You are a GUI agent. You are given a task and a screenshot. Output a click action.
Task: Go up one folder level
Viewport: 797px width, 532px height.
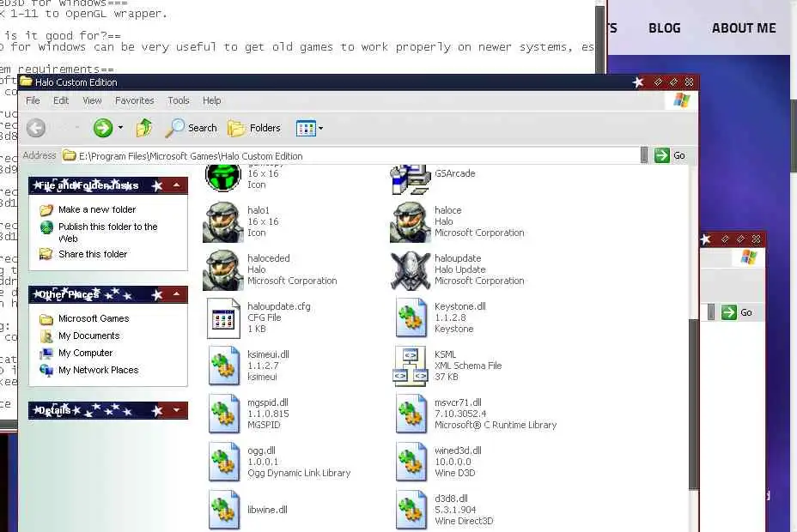click(144, 128)
